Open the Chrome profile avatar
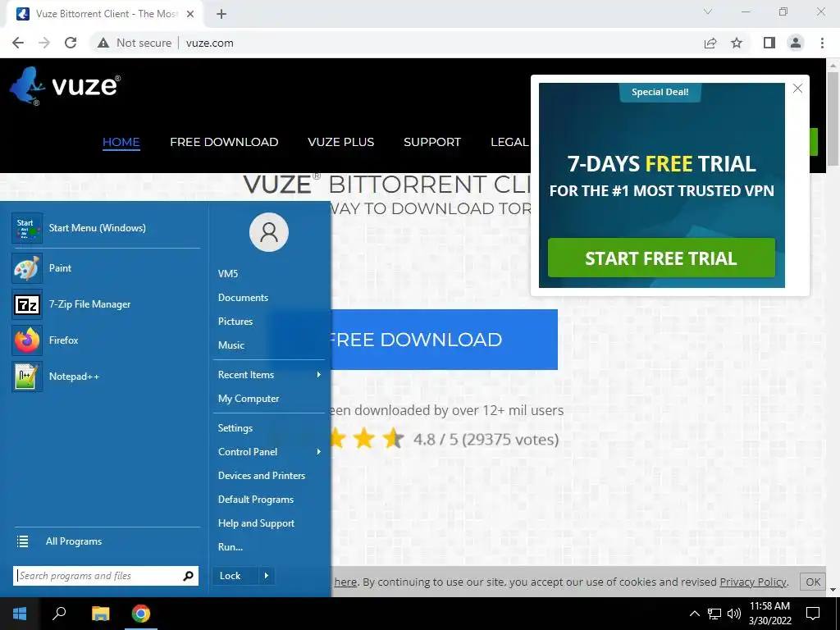Screen dimensions: 840x630 click(796, 43)
